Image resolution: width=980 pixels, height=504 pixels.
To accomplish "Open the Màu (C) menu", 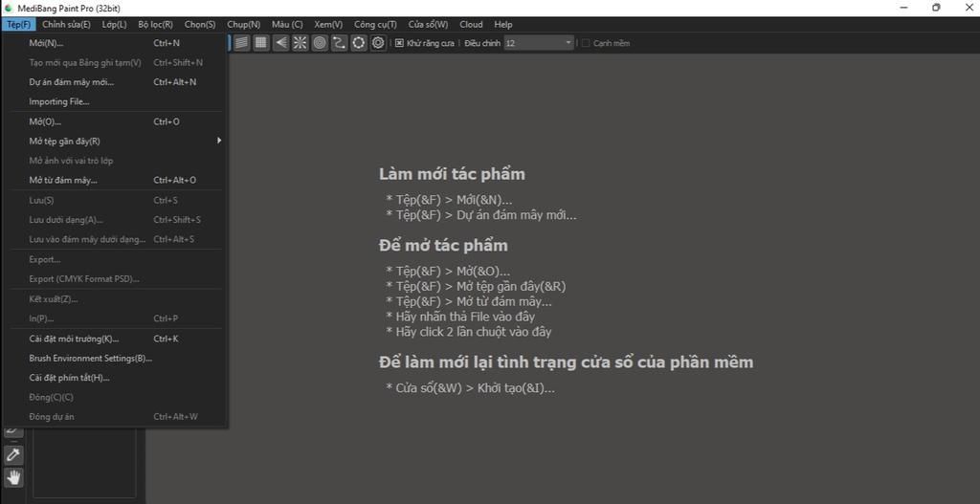I will (287, 24).
